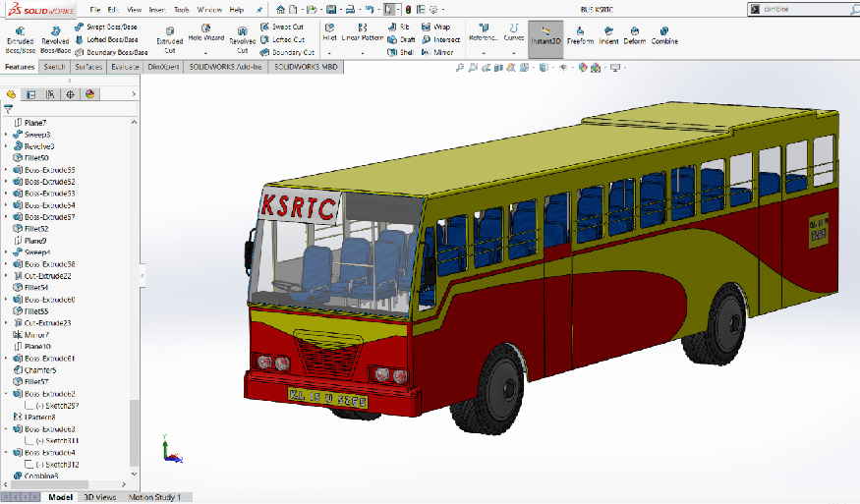Select the Shell feature
This screenshot has height=504, width=860.
click(400, 52)
